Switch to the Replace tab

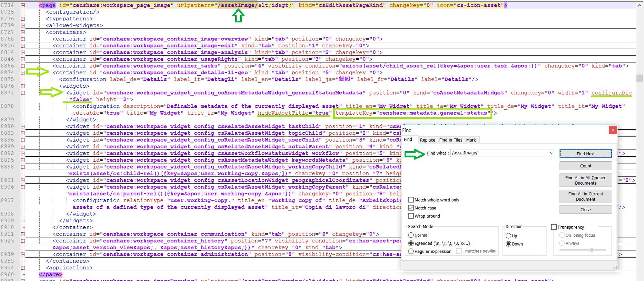[x=427, y=140]
